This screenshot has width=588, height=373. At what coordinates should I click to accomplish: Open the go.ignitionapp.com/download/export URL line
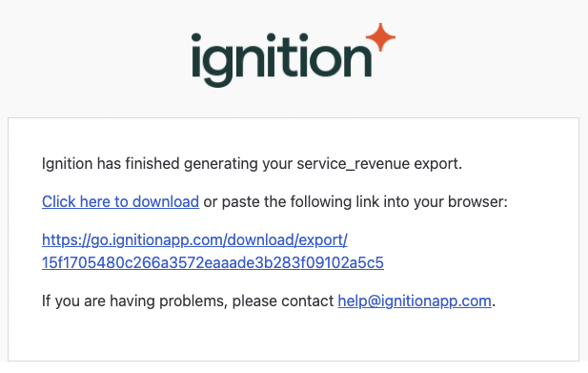coord(194,240)
